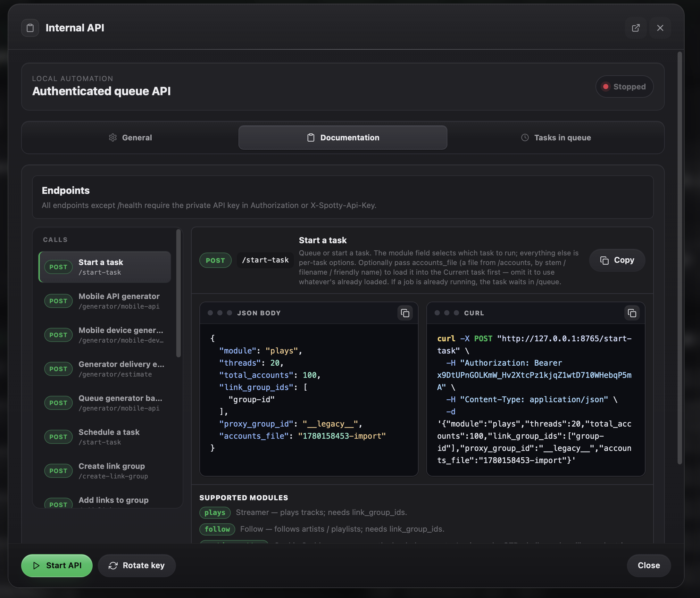Viewport: 700px width, 598px height.
Task: Click POST badge next to Queue generator batch
Action: (x=58, y=403)
